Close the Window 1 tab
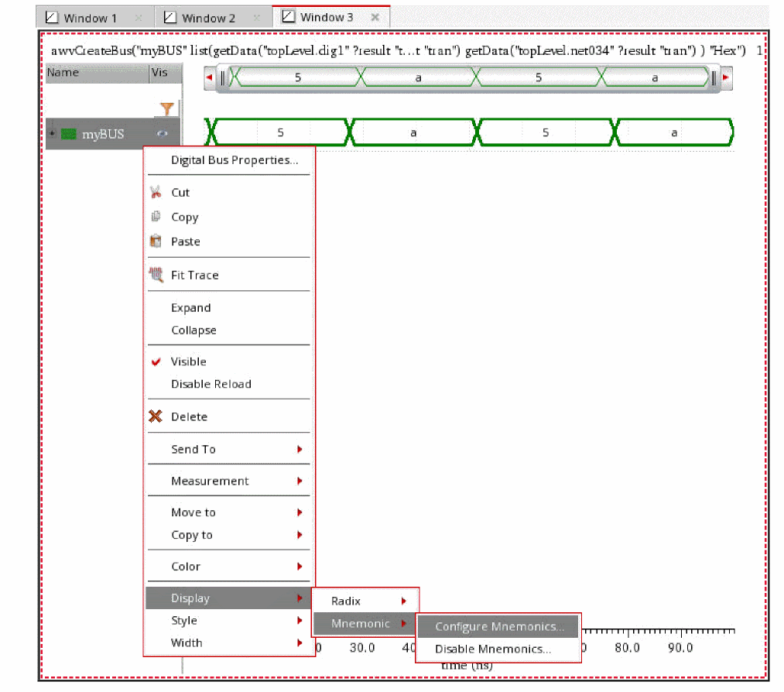This screenshot has width=784, height=692. pos(139,18)
